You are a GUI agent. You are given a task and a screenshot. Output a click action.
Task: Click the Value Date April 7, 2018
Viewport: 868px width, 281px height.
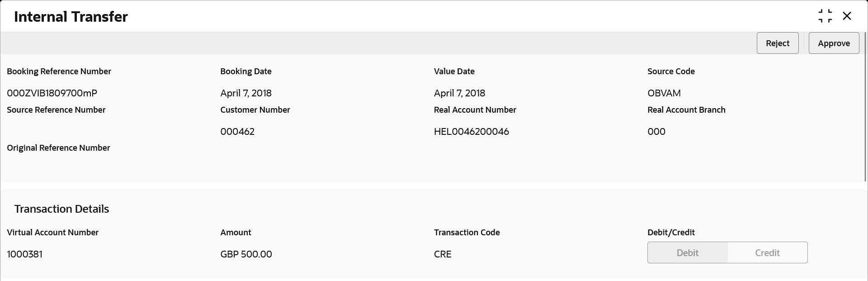coord(459,93)
